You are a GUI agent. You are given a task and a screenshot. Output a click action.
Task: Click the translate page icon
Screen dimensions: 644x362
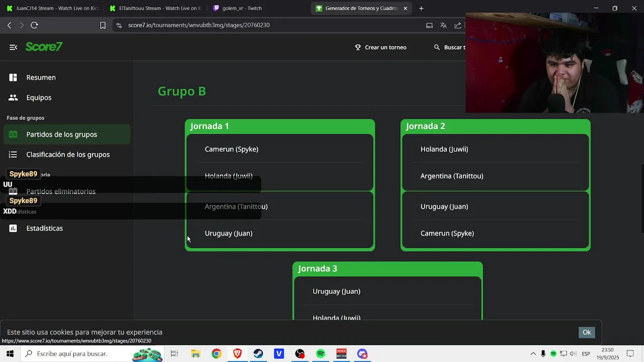[x=443, y=25]
